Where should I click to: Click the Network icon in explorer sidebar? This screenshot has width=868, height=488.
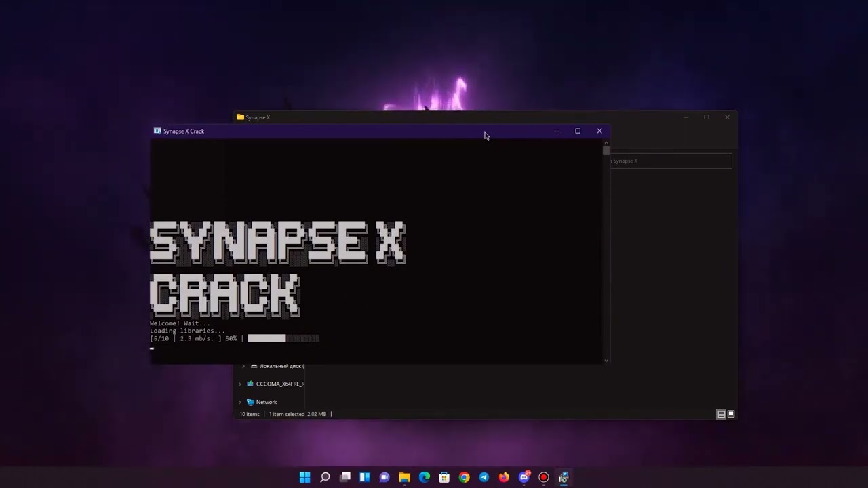click(x=250, y=402)
